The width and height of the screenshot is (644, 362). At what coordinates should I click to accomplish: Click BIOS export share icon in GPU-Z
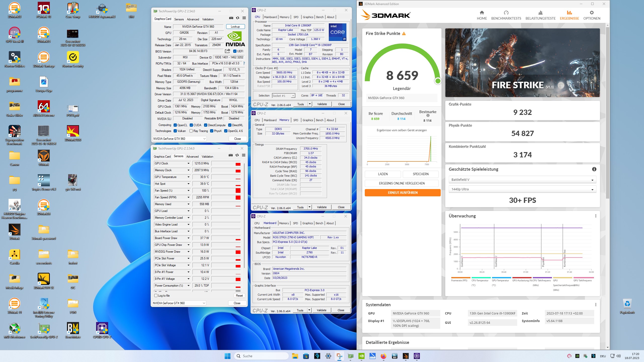[227, 51]
